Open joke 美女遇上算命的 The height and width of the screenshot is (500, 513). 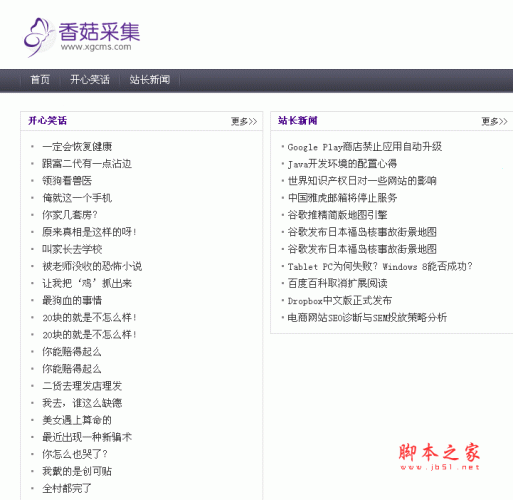tap(77, 420)
